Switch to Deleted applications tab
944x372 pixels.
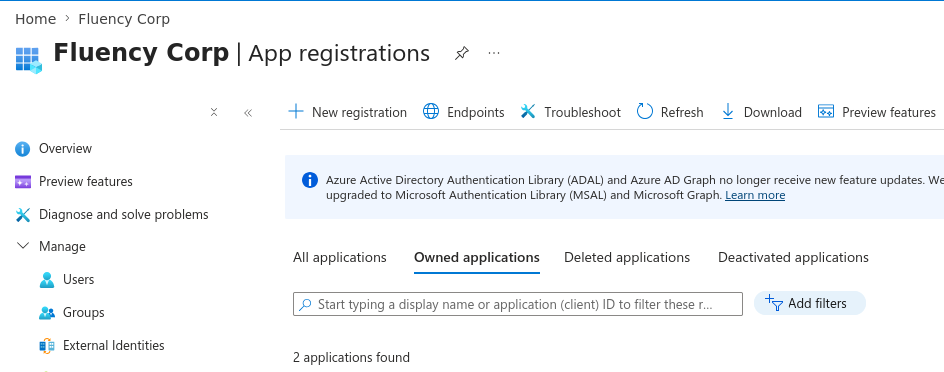[x=627, y=258]
